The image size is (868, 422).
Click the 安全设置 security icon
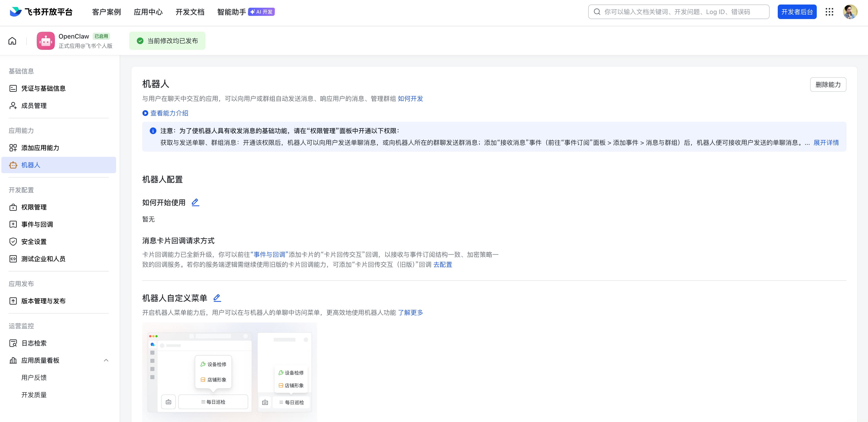pyautogui.click(x=13, y=241)
